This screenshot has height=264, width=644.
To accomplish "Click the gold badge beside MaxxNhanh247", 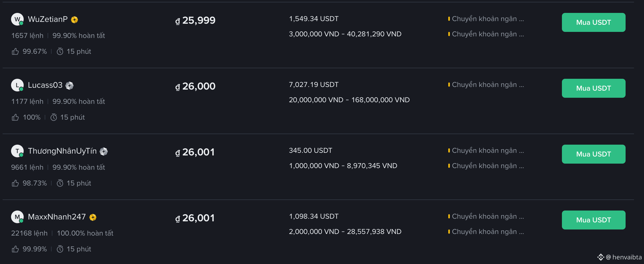I will [x=93, y=217].
